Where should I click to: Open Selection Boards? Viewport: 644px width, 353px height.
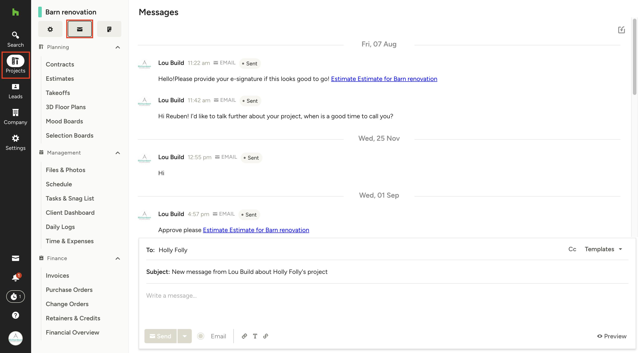pyautogui.click(x=70, y=136)
